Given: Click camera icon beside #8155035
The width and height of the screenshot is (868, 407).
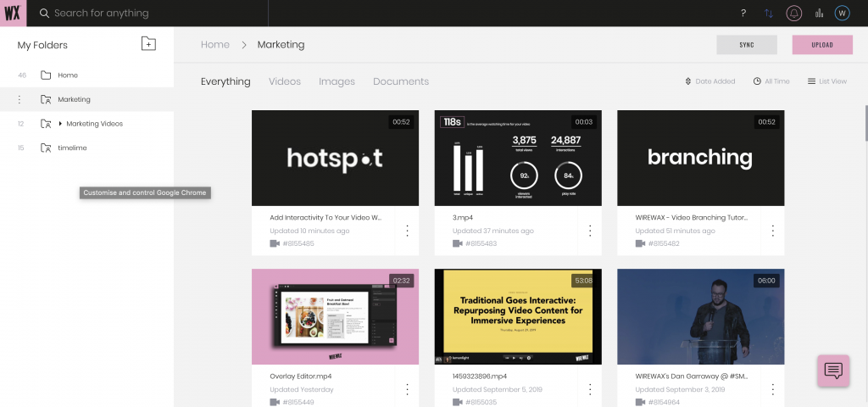Looking at the screenshot, I should (457, 402).
